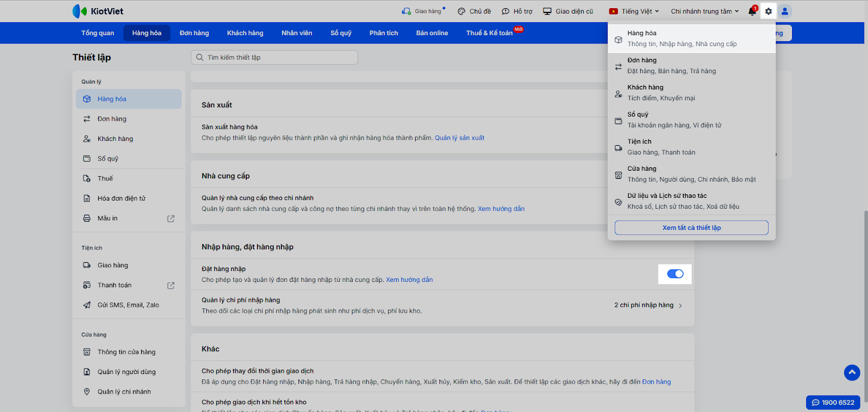Click the scroll-to-top arrow button

point(852,372)
